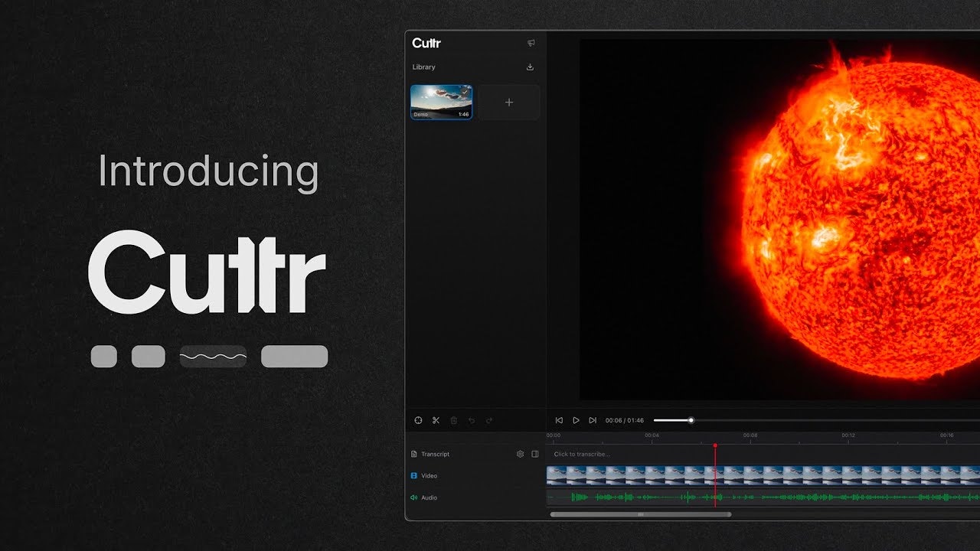
Task: Click the Video track label
Action: click(430, 475)
